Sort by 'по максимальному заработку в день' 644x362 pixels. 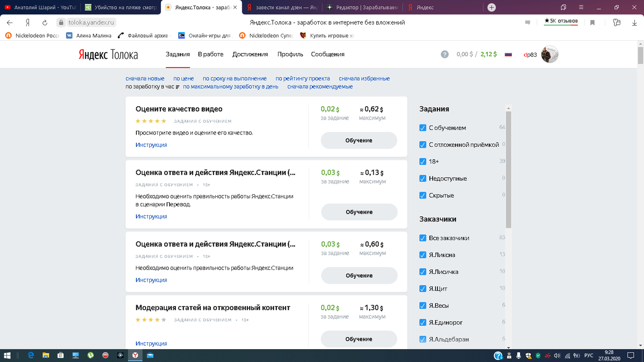(231, 86)
